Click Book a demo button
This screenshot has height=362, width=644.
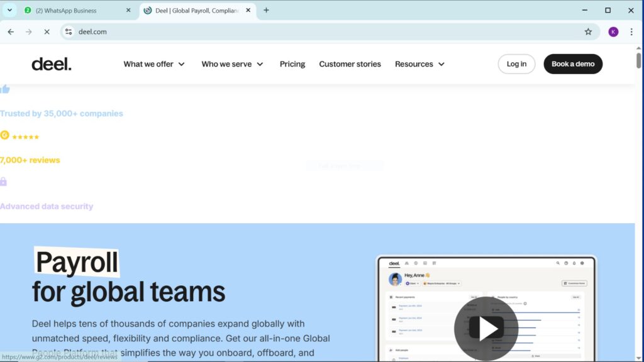(573, 64)
